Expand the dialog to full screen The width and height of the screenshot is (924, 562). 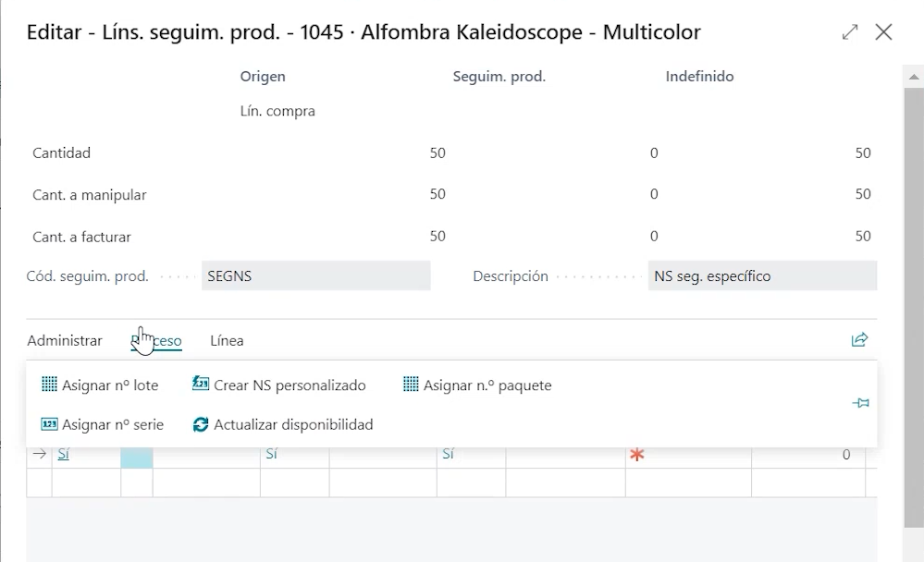tap(850, 32)
